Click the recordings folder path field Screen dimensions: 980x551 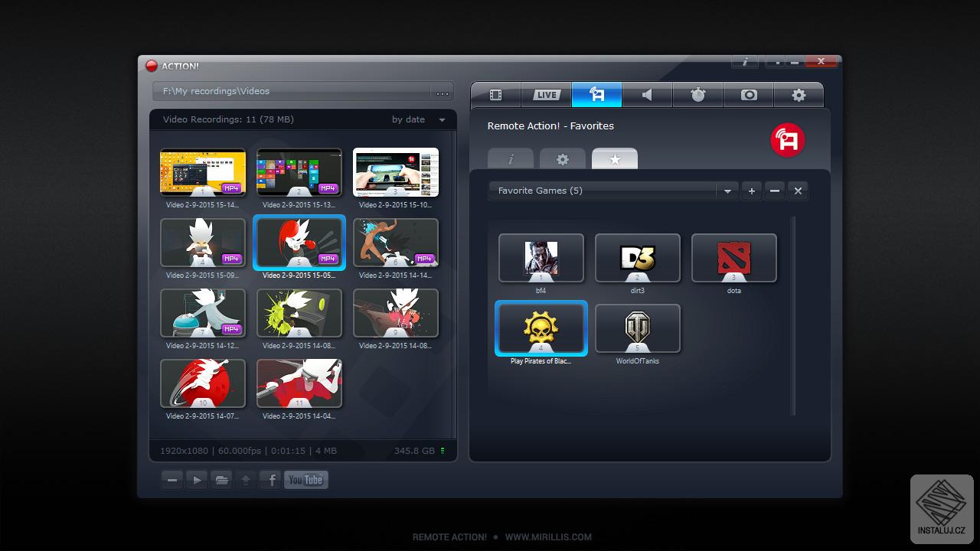pos(292,92)
